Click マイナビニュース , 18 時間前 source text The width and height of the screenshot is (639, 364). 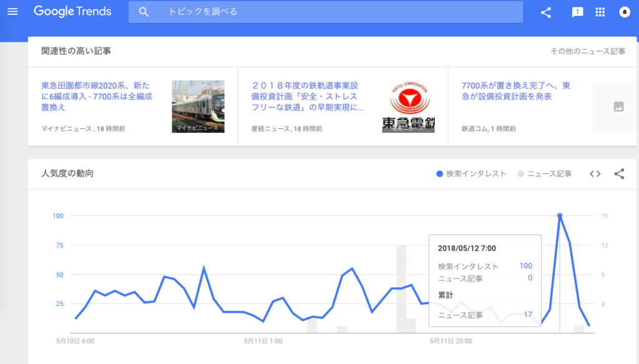pyautogui.click(x=83, y=128)
